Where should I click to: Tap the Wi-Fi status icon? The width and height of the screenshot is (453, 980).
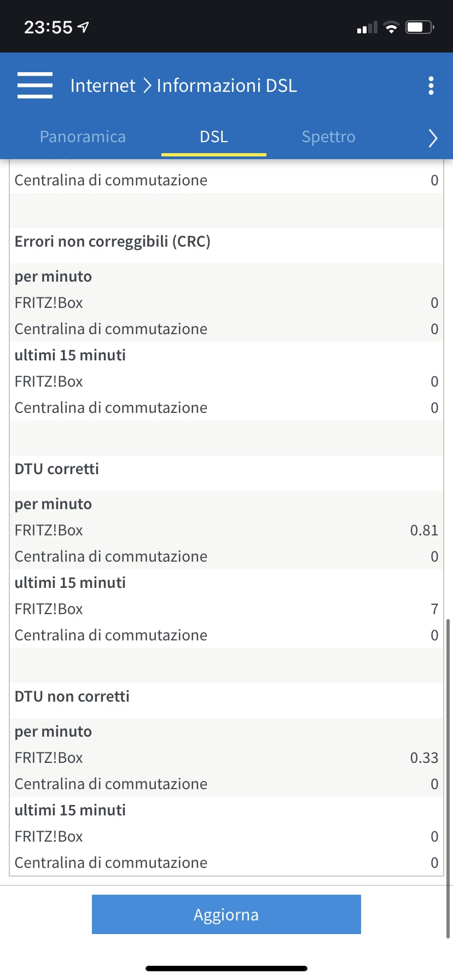click(x=391, y=27)
